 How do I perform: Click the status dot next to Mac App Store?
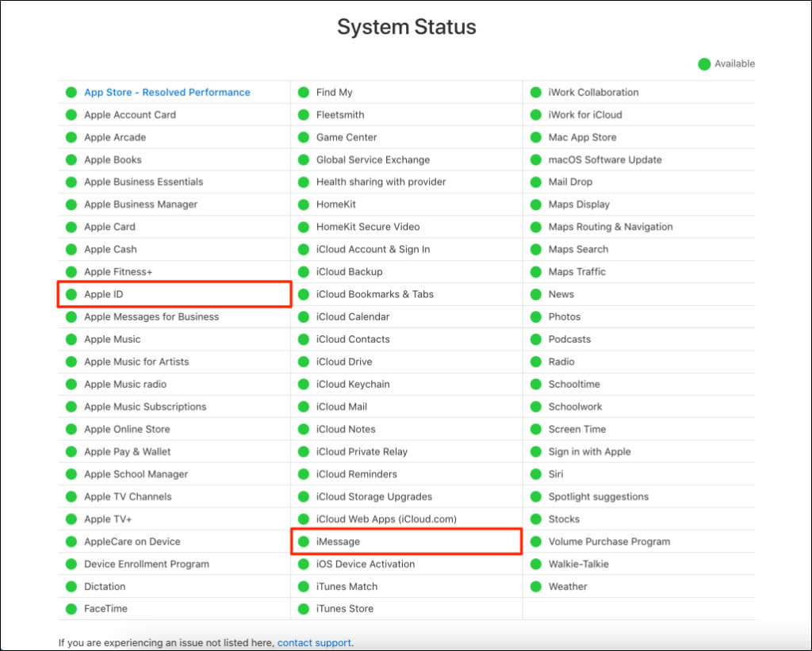(x=536, y=137)
